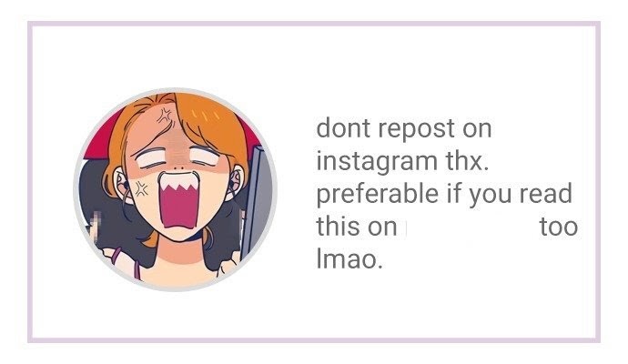628x364 pixels.
Task: Click the gray screen edge inside avatar
Action: pos(258,200)
